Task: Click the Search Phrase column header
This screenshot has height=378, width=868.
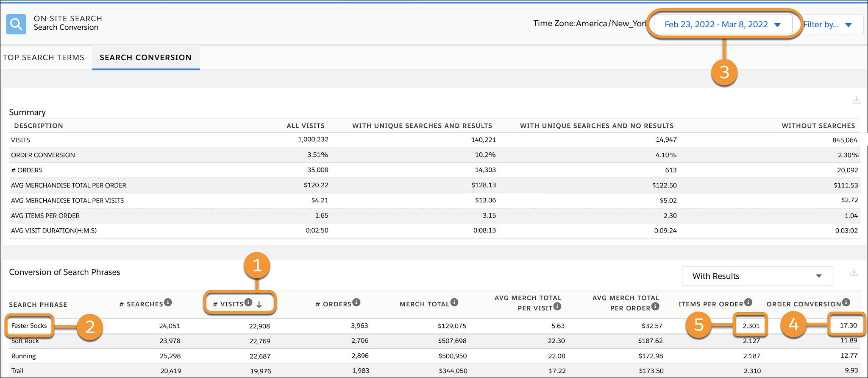Action: pos(38,305)
